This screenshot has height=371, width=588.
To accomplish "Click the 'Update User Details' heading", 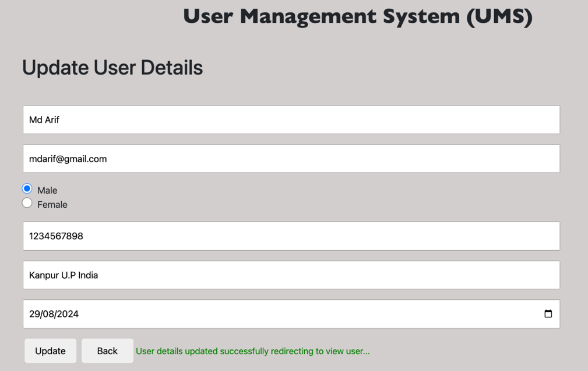I will pos(112,68).
